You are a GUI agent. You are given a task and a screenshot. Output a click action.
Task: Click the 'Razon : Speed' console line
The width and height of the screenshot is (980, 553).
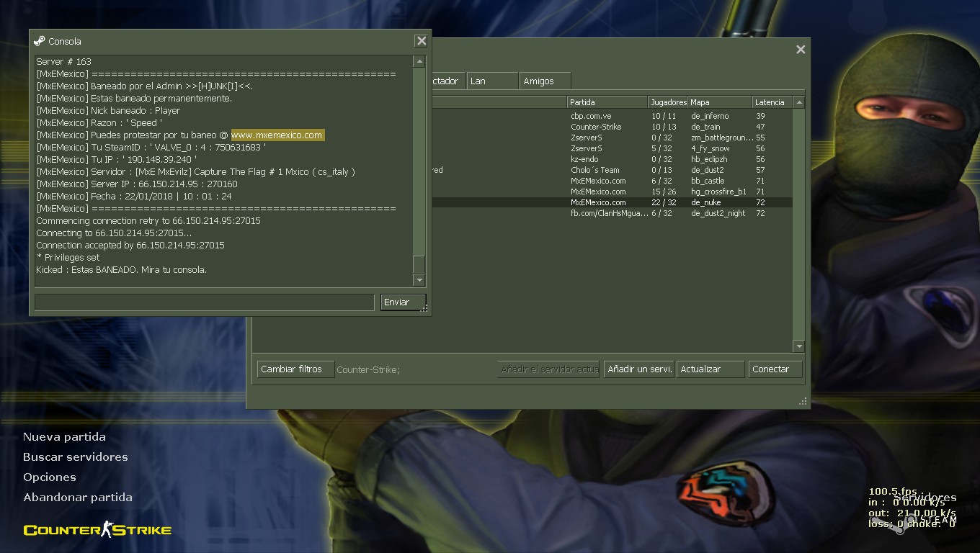99,122
